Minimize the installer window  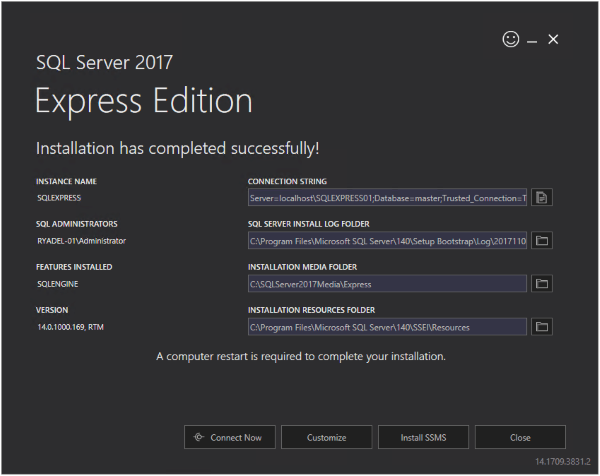coord(532,40)
